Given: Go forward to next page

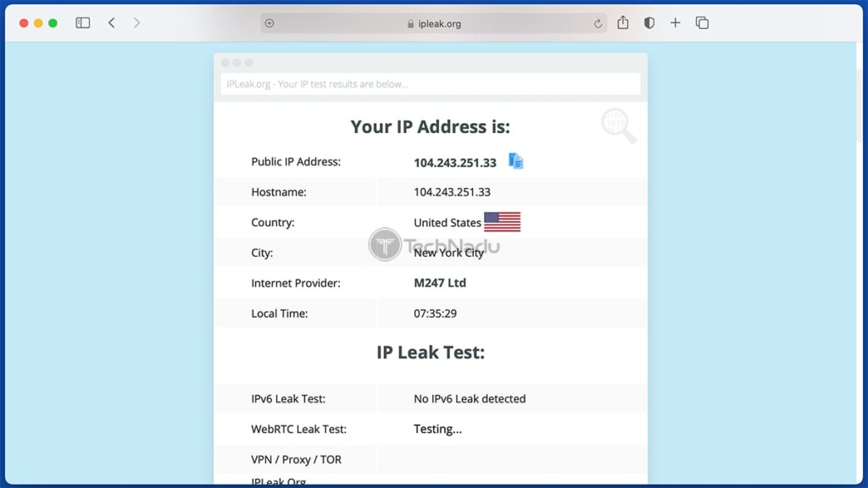Looking at the screenshot, I should (x=136, y=23).
